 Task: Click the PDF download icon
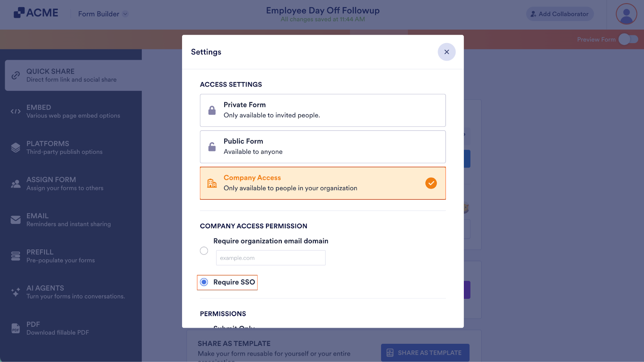[15, 328]
